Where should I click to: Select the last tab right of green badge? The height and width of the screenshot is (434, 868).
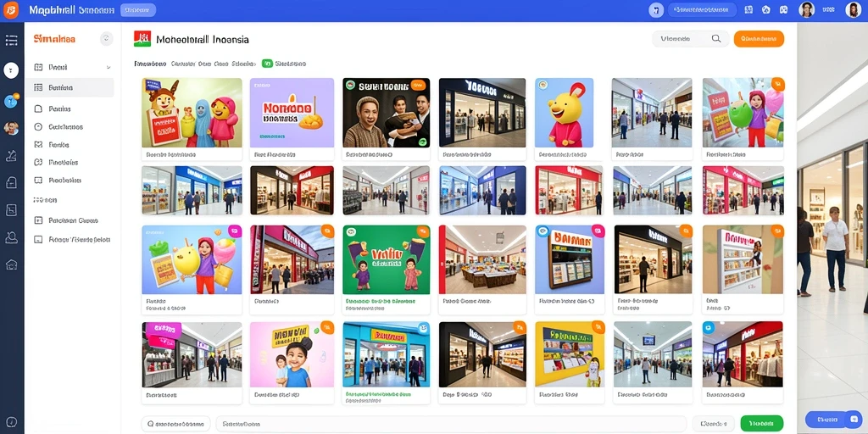[291, 64]
